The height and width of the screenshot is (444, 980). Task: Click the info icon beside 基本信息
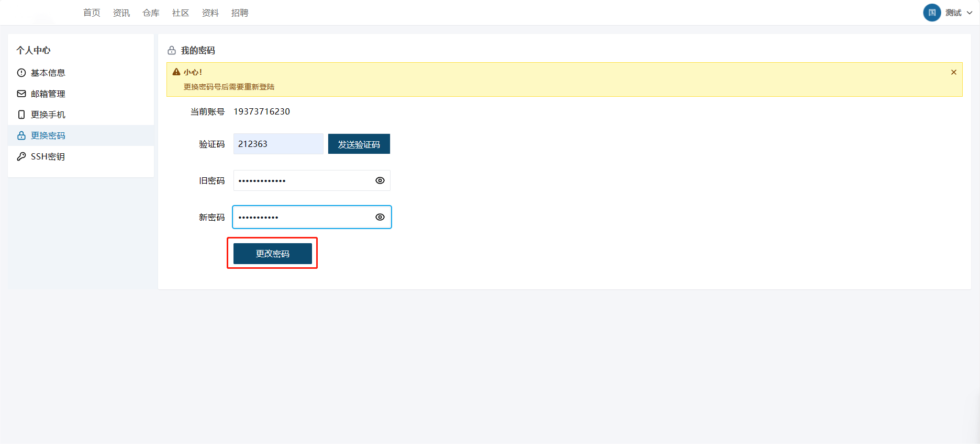click(x=21, y=73)
